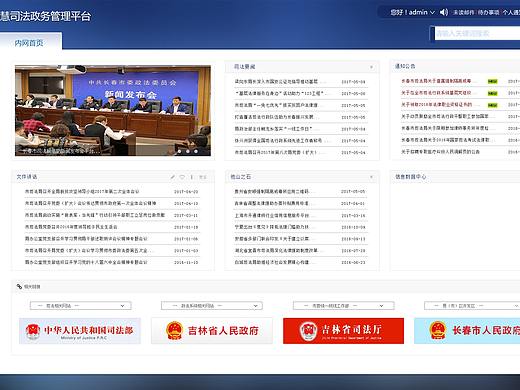Click the 新闻发布会 carousel photo
520x390 pixels.
pyautogui.click(x=113, y=110)
